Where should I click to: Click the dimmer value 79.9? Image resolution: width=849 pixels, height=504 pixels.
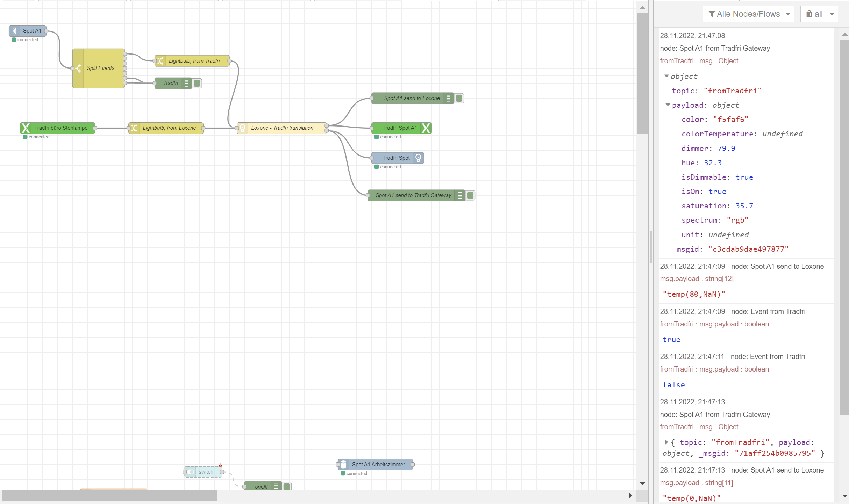tap(726, 149)
